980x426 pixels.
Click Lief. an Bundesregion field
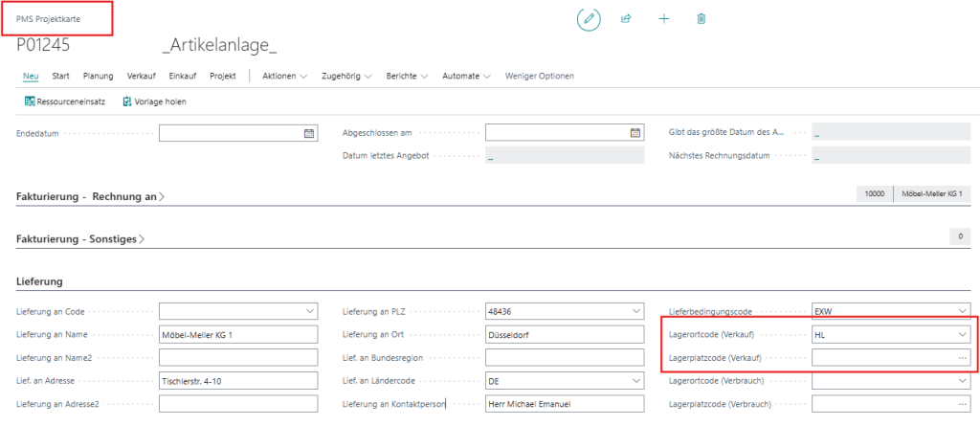tap(565, 358)
